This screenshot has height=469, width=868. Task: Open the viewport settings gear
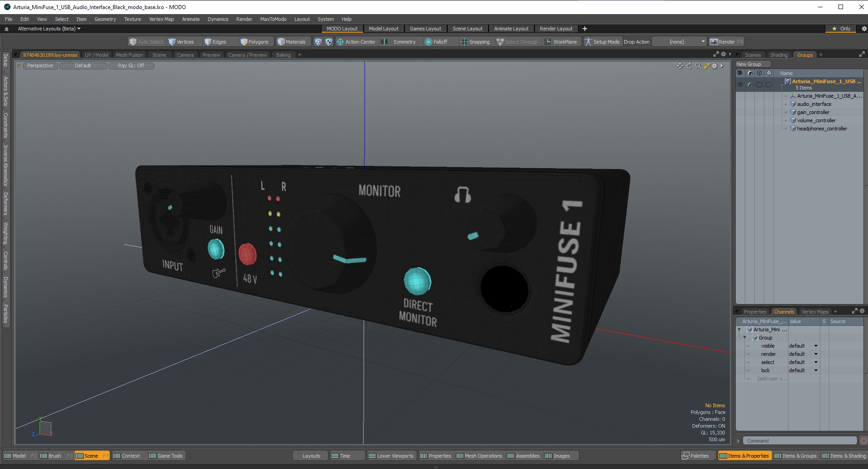(714, 66)
